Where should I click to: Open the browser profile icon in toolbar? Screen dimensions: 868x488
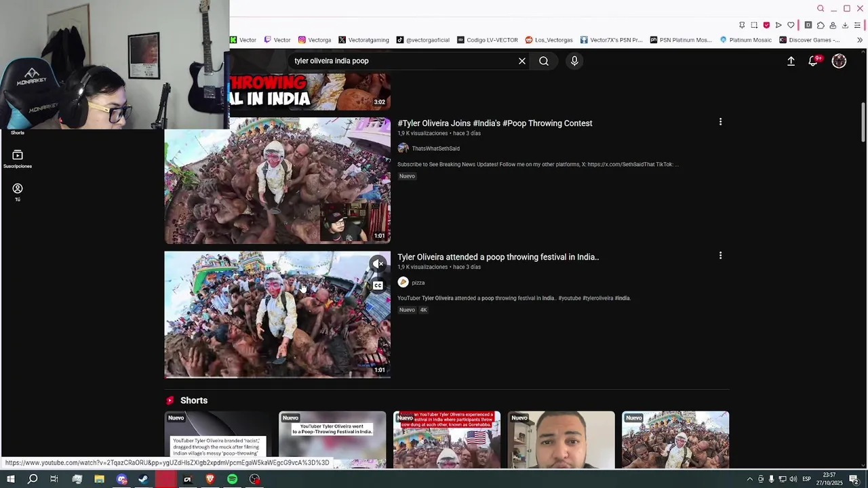pyautogui.click(x=833, y=25)
